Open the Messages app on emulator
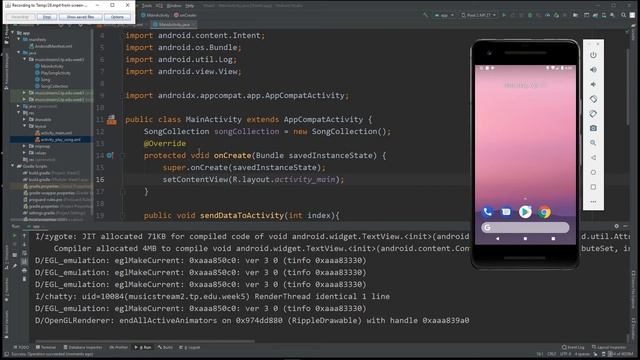Image resolution: width=640 pixels, height=360 pixels. pos(506,212)
